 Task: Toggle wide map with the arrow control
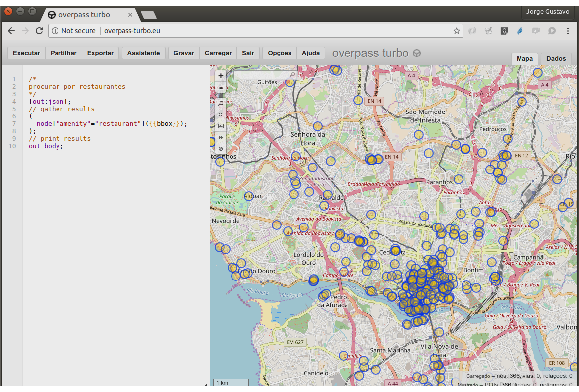pos(221,137)
